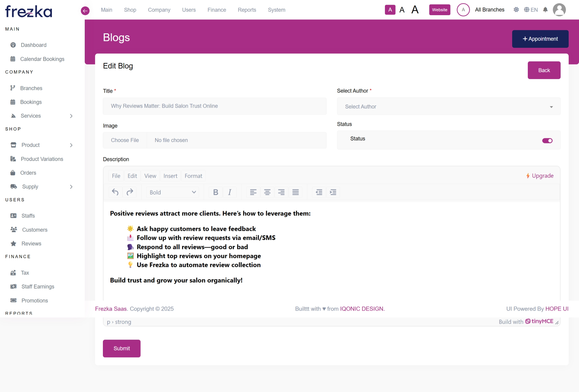
Task: Toggle italic formatting in description editor
Action: 229,192
